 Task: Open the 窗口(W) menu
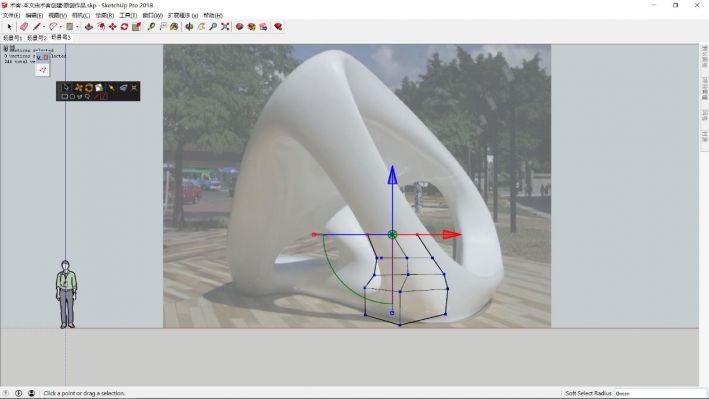[152, 15]
